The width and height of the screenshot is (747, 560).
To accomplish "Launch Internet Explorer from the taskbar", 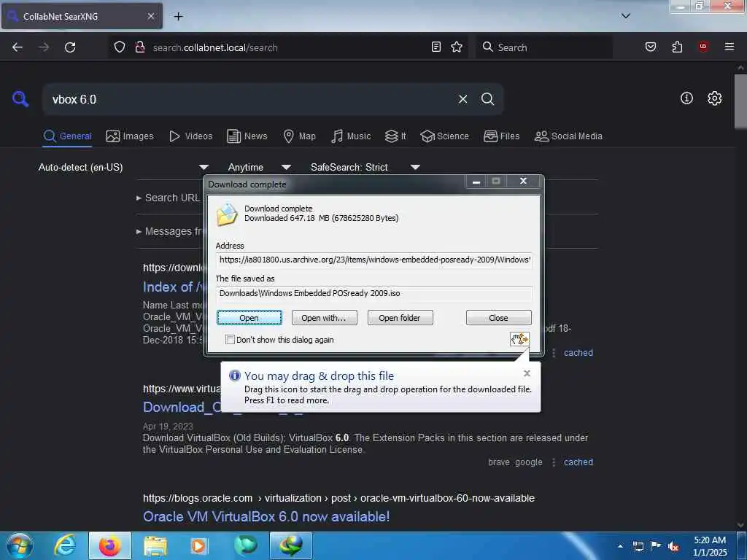I will pos(65,545).
